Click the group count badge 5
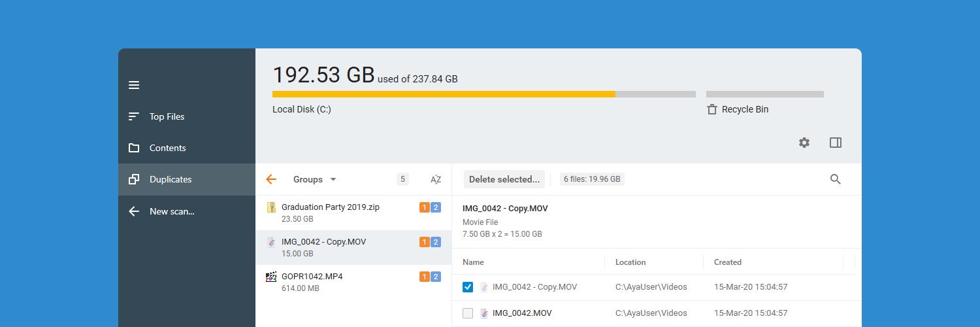Screen dimensions: 980x327 point(402,179)
